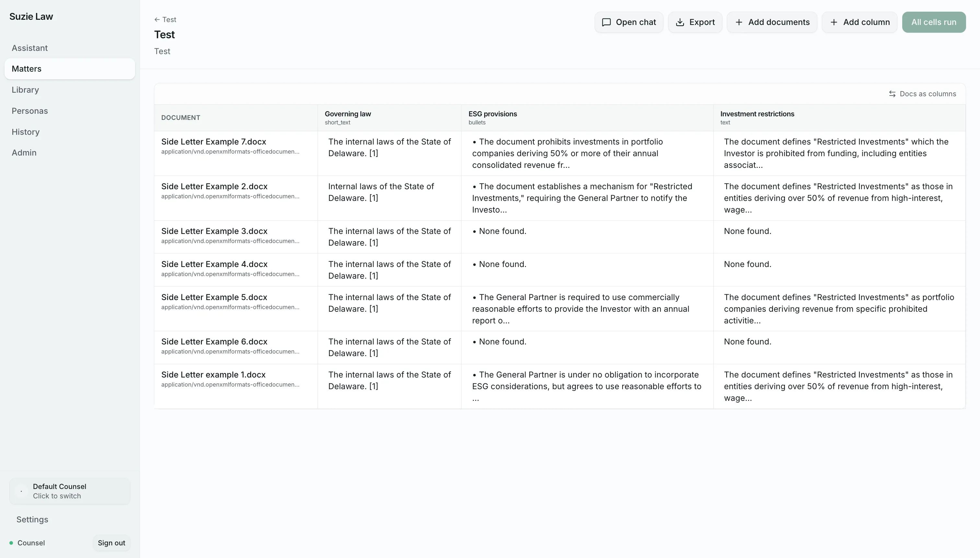Open Settings in the sidebar
Screen dimensions: 980x558
32,519
